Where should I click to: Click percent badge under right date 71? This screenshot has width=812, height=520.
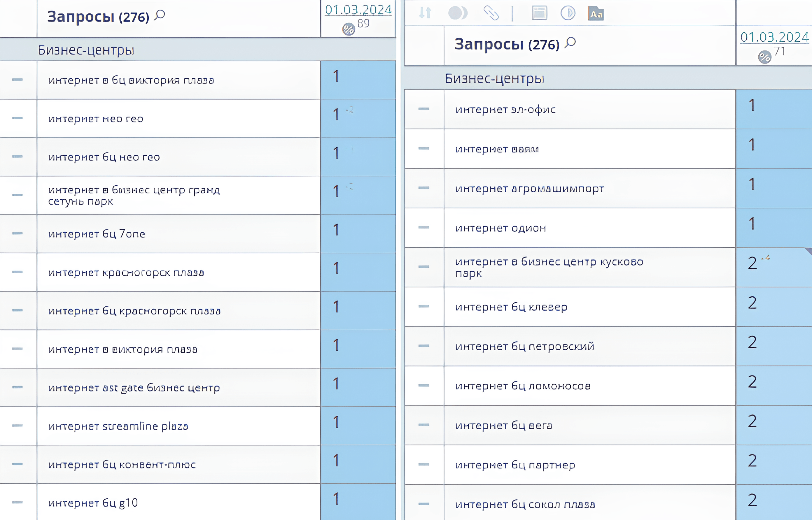[764, 57]
